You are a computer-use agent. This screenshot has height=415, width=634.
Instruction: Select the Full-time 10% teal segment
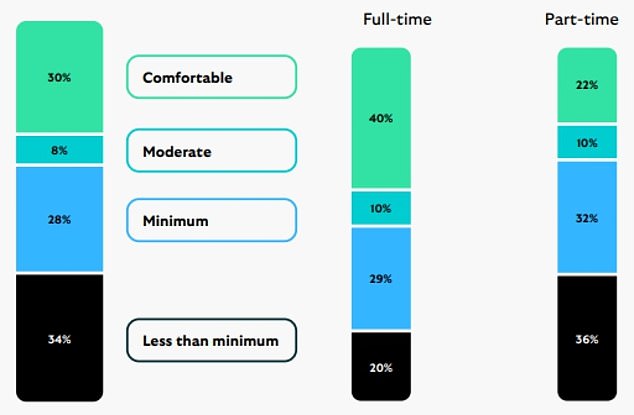point(381,208)
